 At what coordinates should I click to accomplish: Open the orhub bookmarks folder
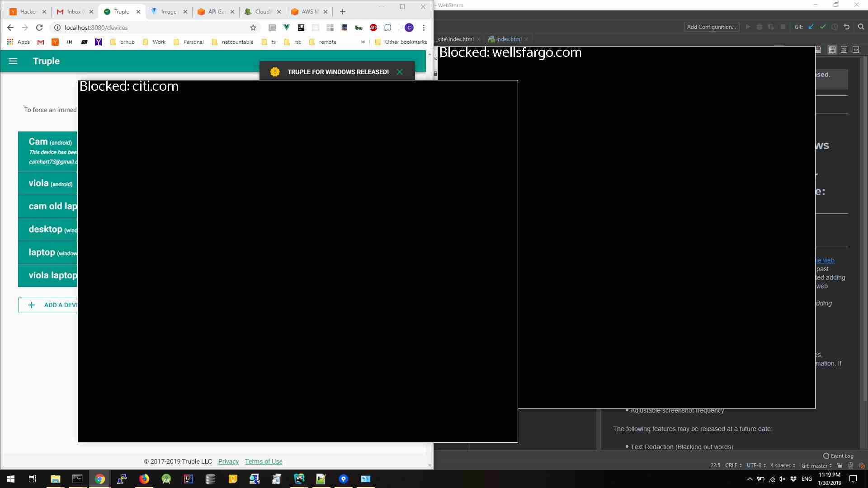122,42
